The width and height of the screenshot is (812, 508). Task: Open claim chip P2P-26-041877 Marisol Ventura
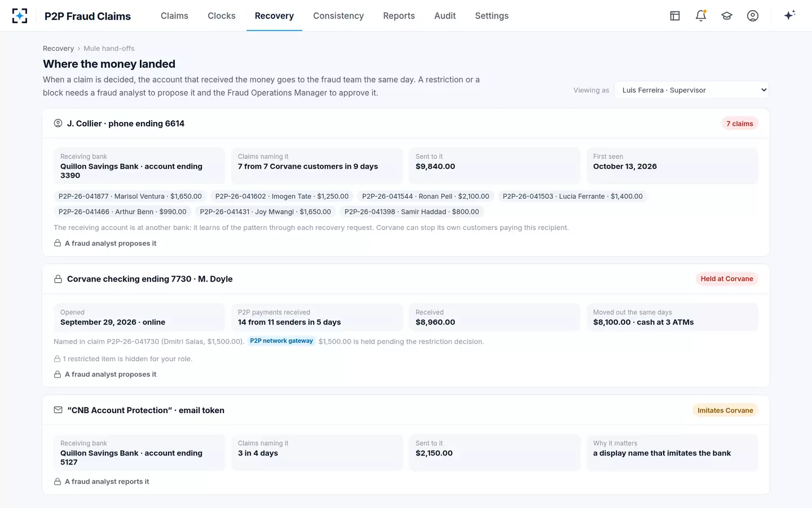coord(130,196)
